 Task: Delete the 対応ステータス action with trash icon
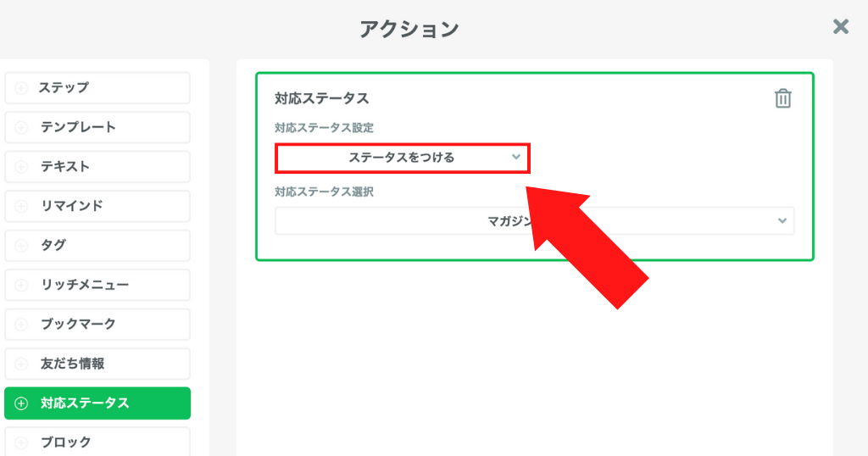[782, 98]
